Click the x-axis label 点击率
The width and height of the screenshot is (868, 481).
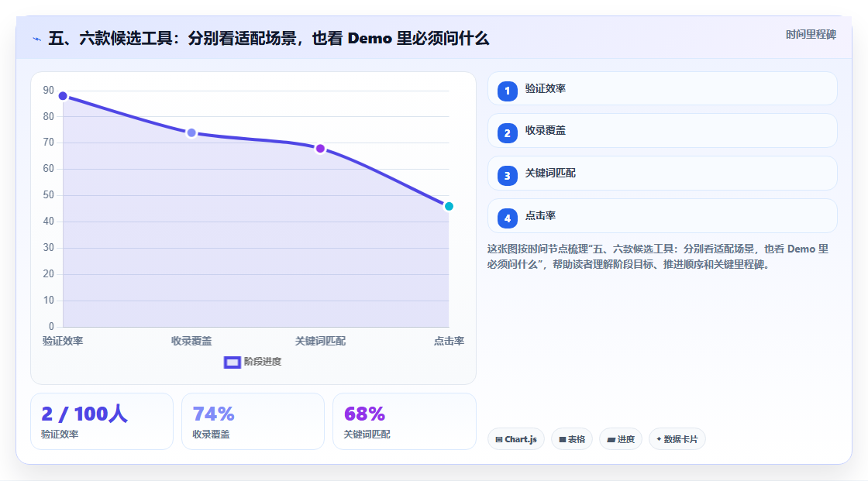449,341
